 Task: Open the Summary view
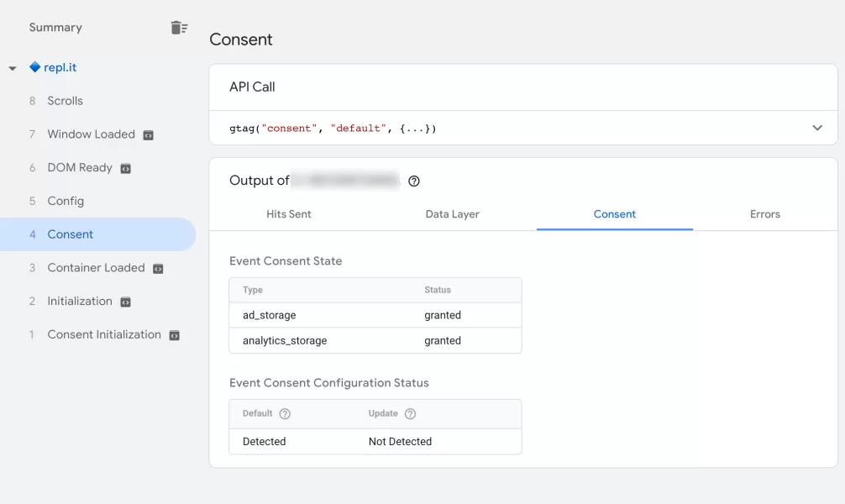55,28
